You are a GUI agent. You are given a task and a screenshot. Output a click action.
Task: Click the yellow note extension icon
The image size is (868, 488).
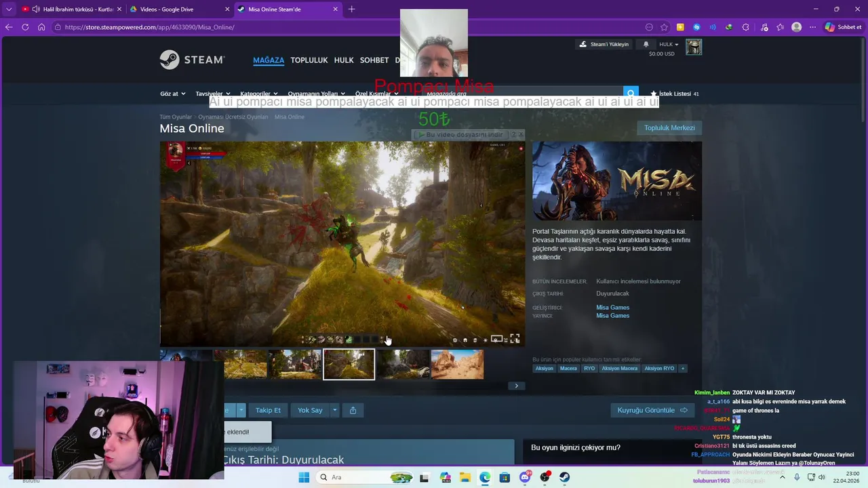pos(680,27)
